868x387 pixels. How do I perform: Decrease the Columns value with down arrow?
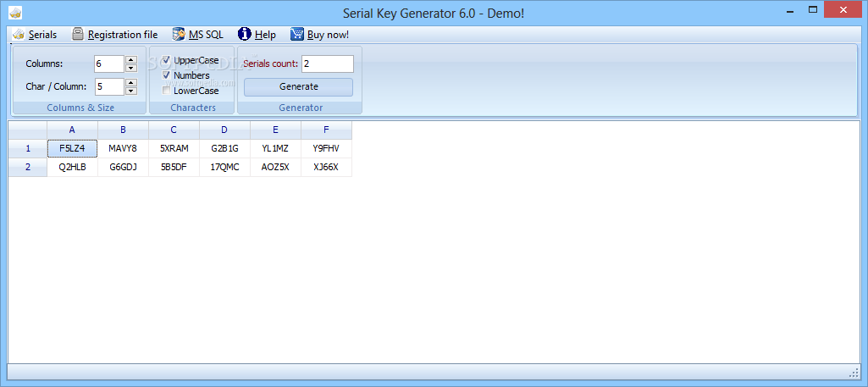[131, 68]
